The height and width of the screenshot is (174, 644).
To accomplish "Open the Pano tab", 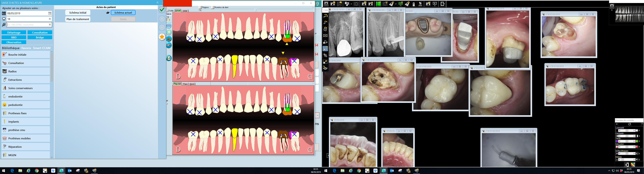I will tap(185, 84).
